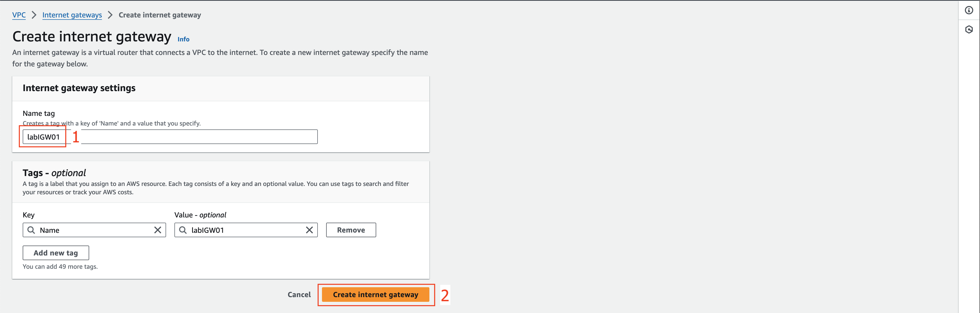Image resolution: width=980 pixels, height=313 pixels.
Task: Remove the Name tag row
Action: 351,230
